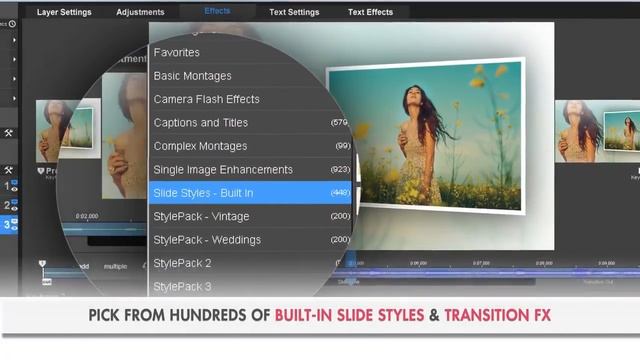Click the "multiple" label near the keyframe timeline
Viewport: 640px width, 360px height.
click(x=116, y=267)
